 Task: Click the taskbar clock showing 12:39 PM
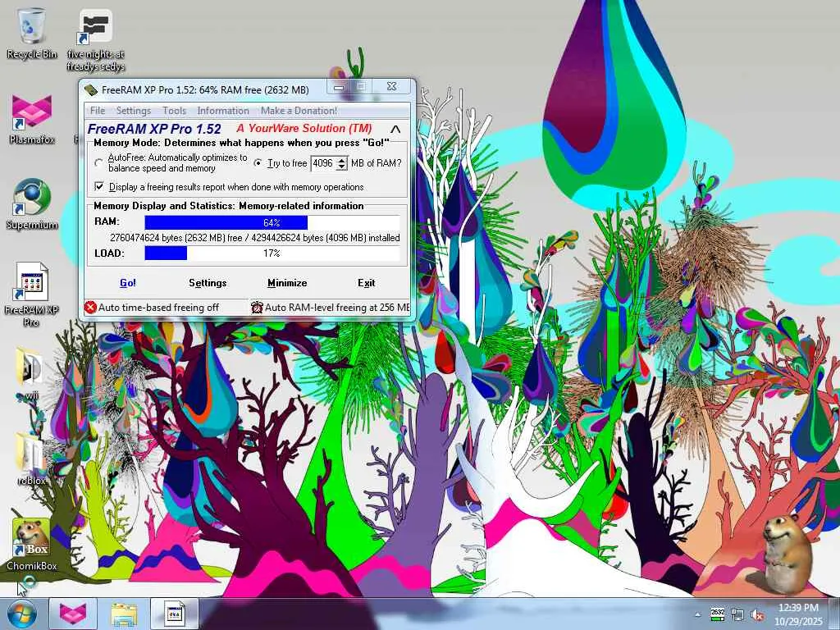[x=798, y=614]
